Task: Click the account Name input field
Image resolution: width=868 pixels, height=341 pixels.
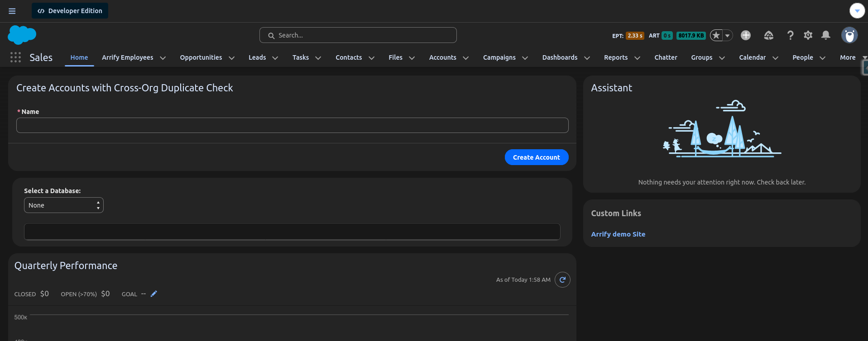Action: pos(292,125)
